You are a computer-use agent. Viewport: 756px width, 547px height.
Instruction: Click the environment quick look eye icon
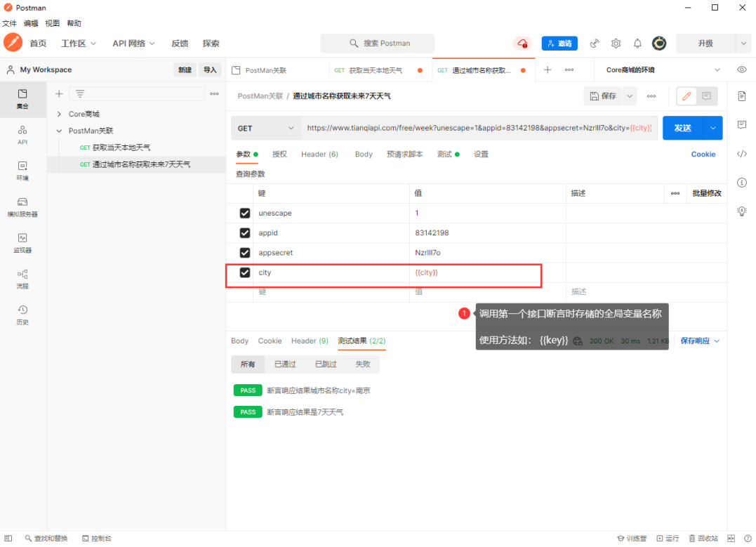(x=741, y=70)
